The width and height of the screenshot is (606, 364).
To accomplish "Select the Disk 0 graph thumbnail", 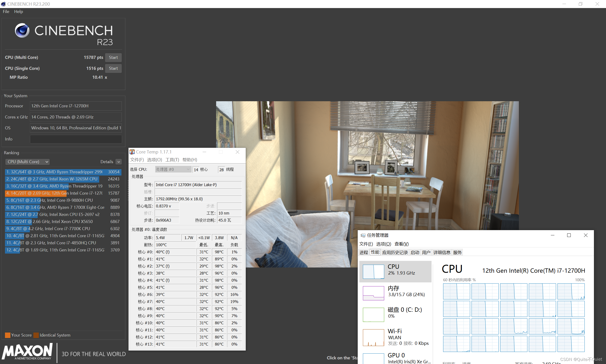I will coord(373,315).
